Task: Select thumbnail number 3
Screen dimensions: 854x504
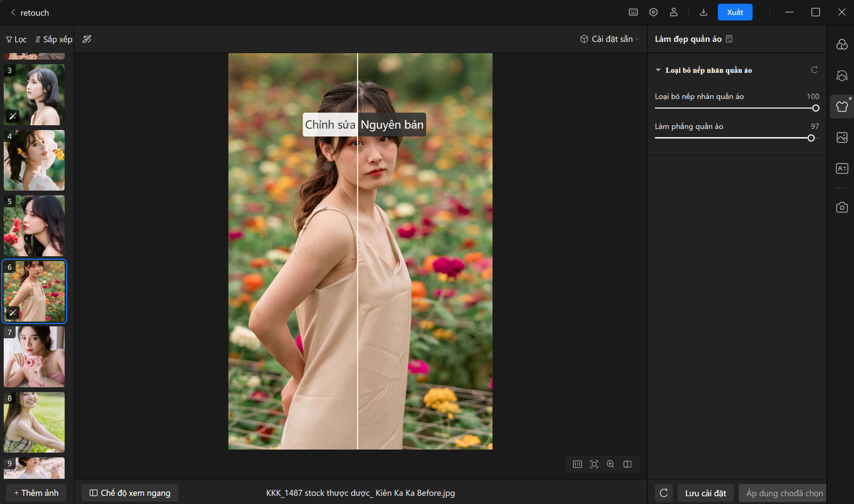Action: pyautogui.click(x=34, y=95)
